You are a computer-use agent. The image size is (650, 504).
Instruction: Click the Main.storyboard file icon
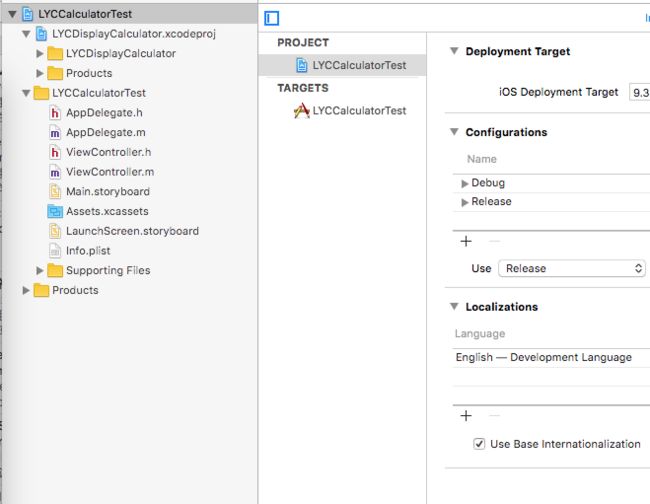pos(55,192)
